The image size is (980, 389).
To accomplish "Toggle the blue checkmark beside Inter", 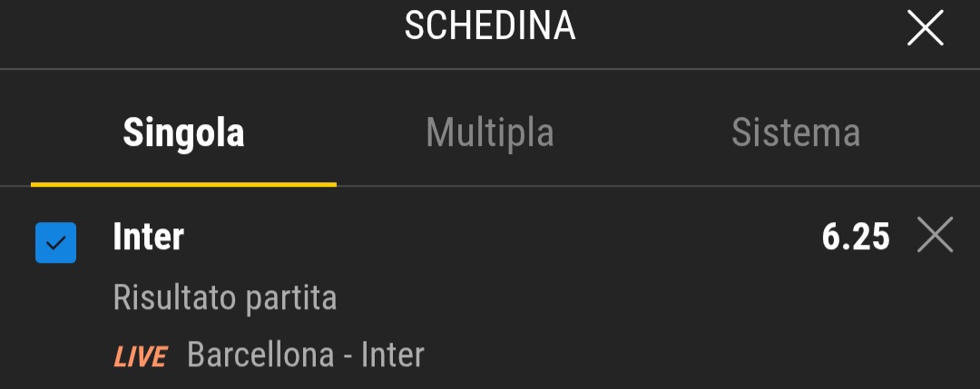I will click(x=55, y=242).
